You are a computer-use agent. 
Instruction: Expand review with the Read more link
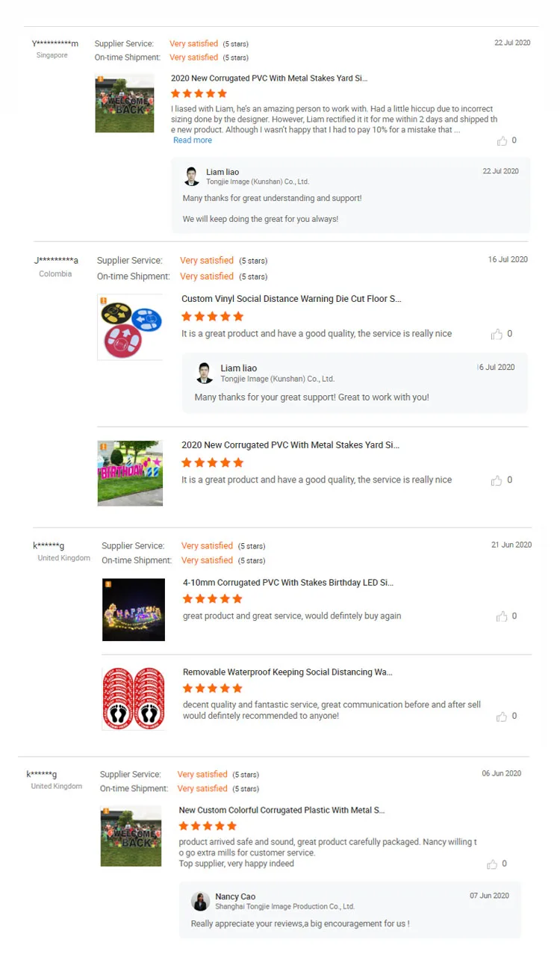(193, 140)
